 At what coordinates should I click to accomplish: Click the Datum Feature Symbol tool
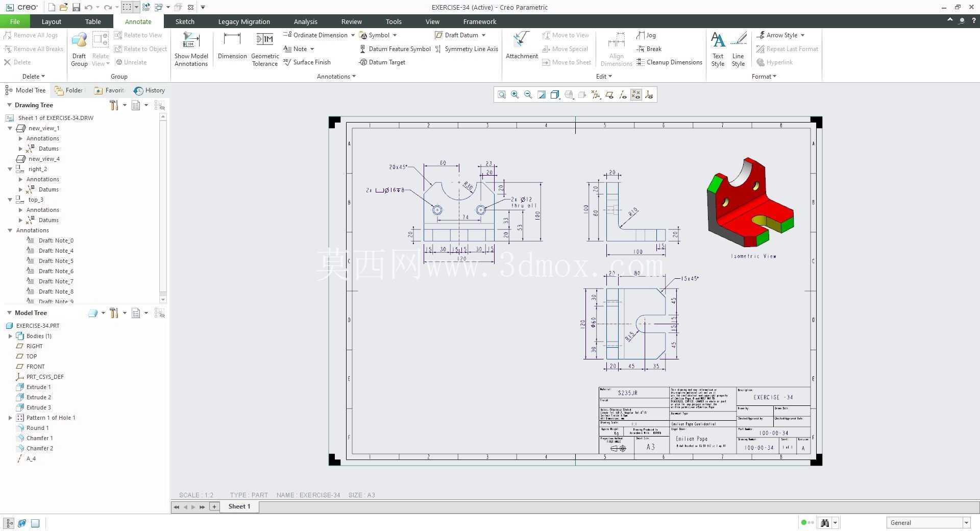[x=395, y=49]
